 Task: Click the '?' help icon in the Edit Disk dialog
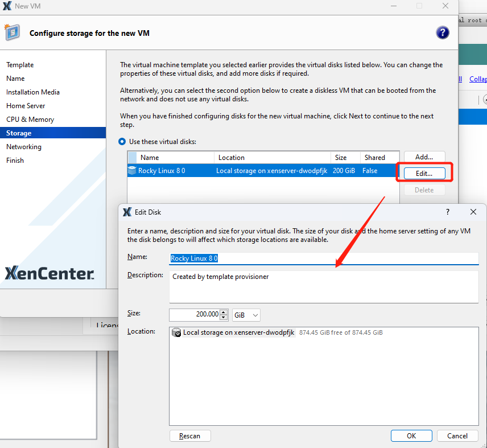pos(447,212)
